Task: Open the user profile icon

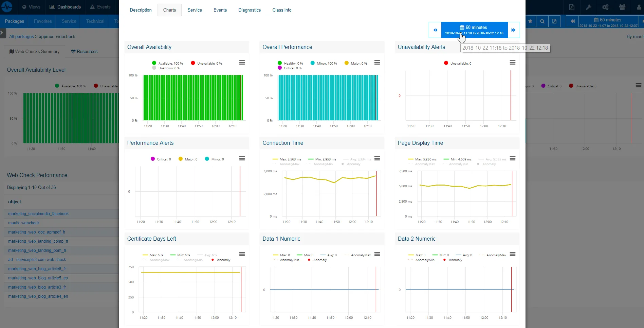Action: click(639, 7)
